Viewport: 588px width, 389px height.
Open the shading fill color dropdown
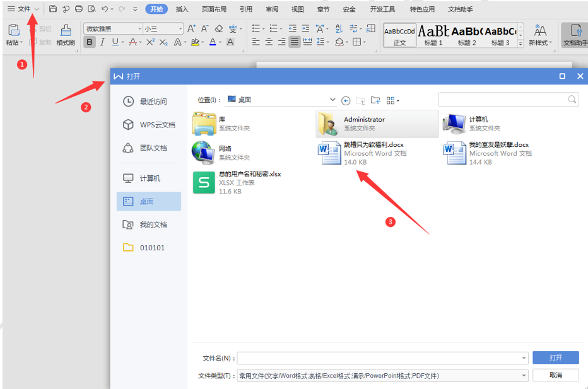(x=347, y=42)
